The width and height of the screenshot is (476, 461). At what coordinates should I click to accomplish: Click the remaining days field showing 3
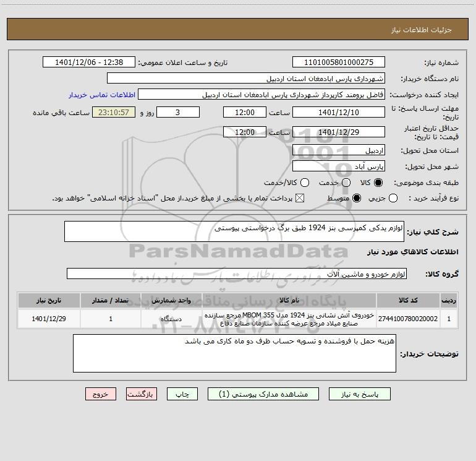click(x=178, y=112)
